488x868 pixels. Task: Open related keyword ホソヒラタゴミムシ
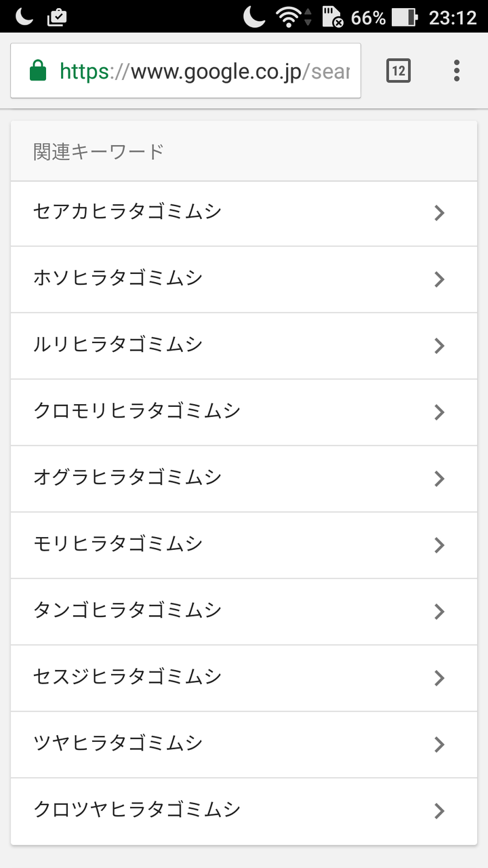click(118, 279)
